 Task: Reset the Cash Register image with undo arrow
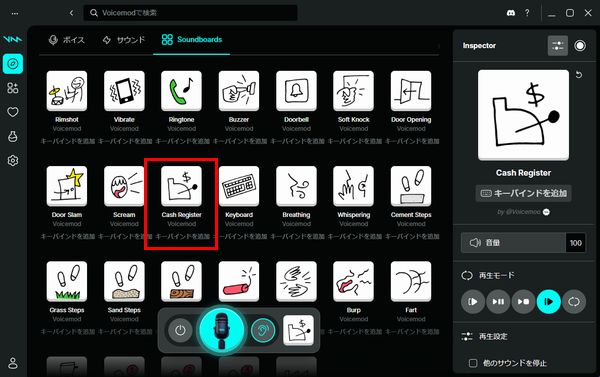579,75
